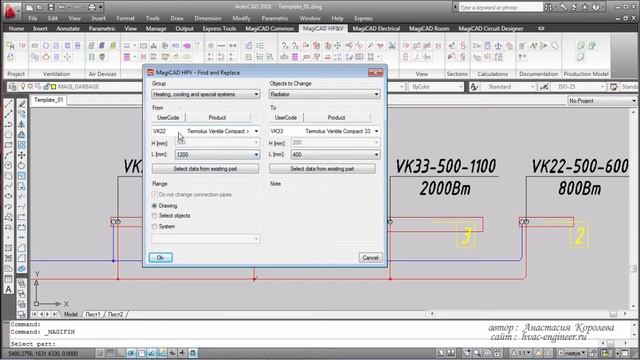Open the Group dropdown for heating systems
This screenshot has height=360, width=640.
pyautogui.click(x=206, y=94)
